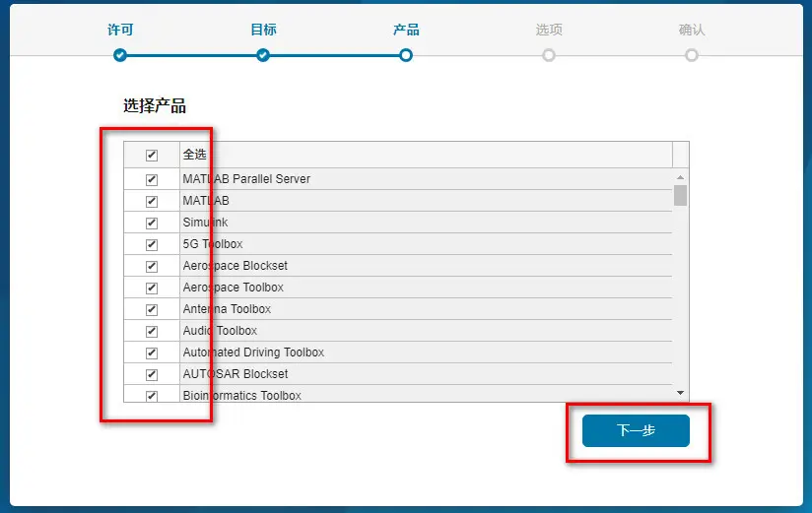The width and height of the screenshot is (812, 513).
Task: Select the Aerospace Blockset row text
Action: point(236,266)
